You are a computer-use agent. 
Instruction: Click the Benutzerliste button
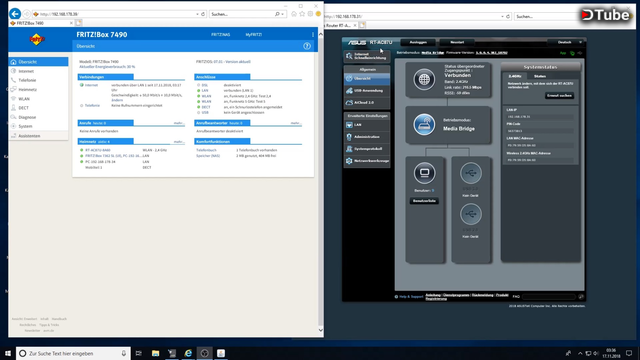pos(424,201)
